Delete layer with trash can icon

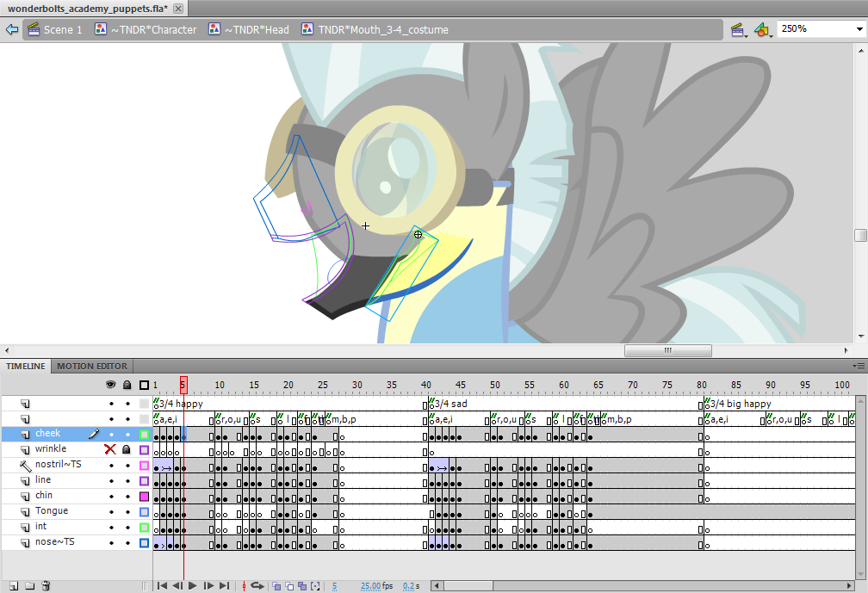[x=46, y=586]
